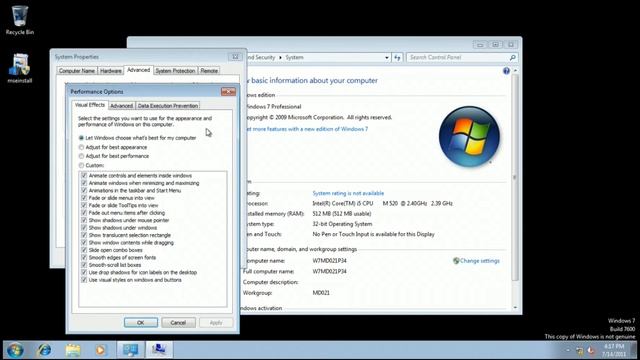Launch Internet Explorer from the taskbar
Screen dimensions: 640x360
[44, 350]
